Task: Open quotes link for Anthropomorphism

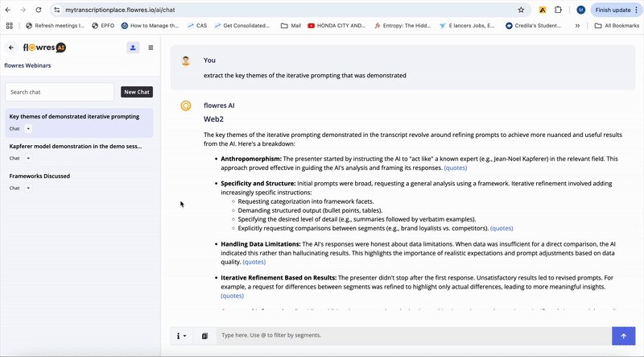Action: (x=456, y=168)
